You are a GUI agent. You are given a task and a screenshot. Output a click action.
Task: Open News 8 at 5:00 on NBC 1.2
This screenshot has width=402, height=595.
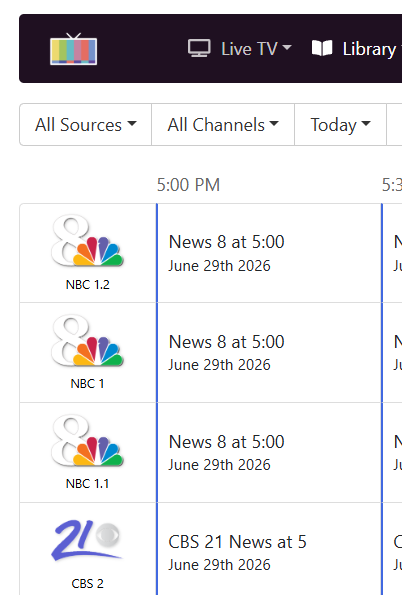(x=269, y=253)
